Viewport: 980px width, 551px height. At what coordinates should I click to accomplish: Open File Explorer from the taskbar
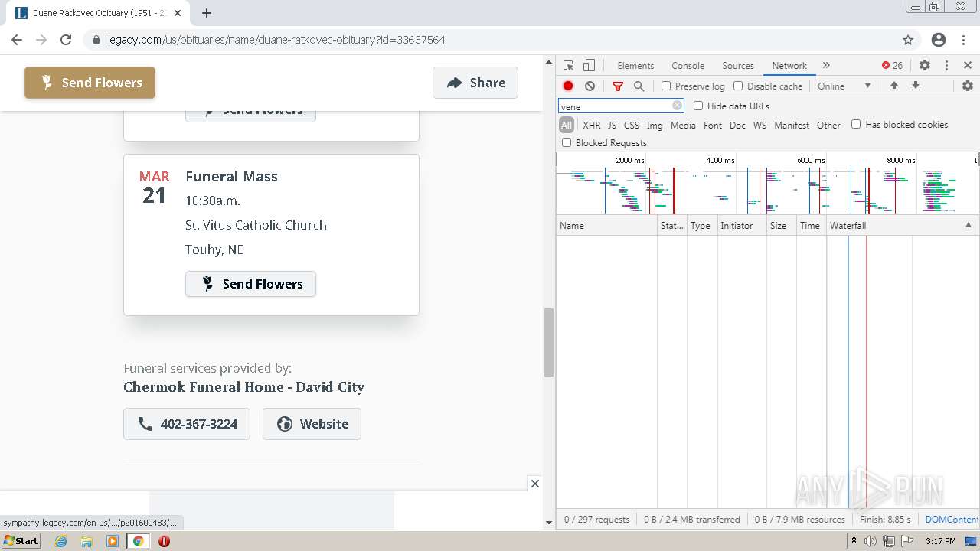pos(87,541)
